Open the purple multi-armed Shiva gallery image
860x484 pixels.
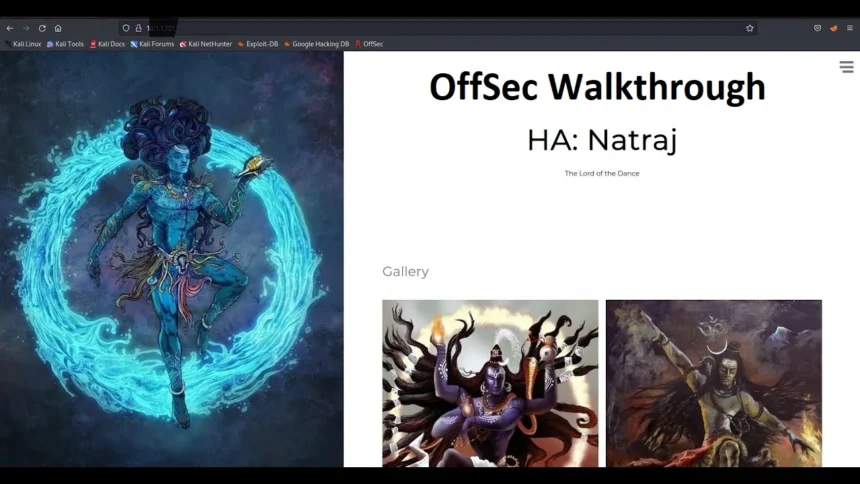pyautogui.click(x=490, y=383)
